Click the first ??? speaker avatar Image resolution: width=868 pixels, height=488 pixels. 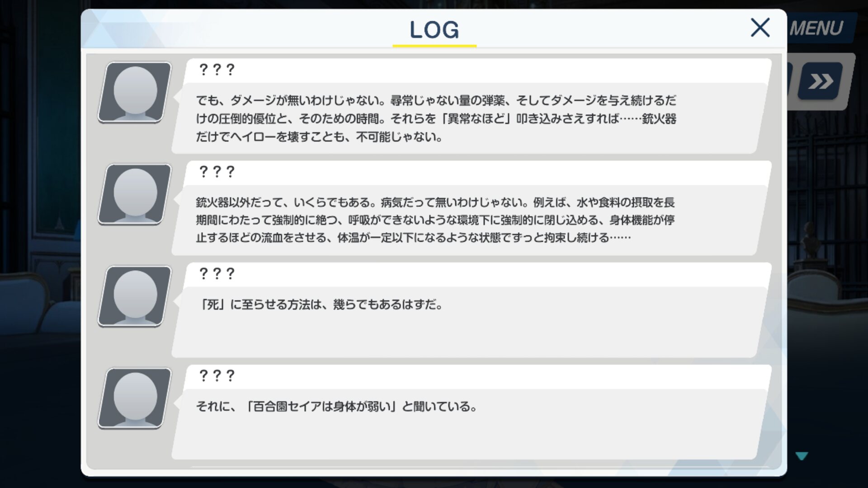pos(135,92)
